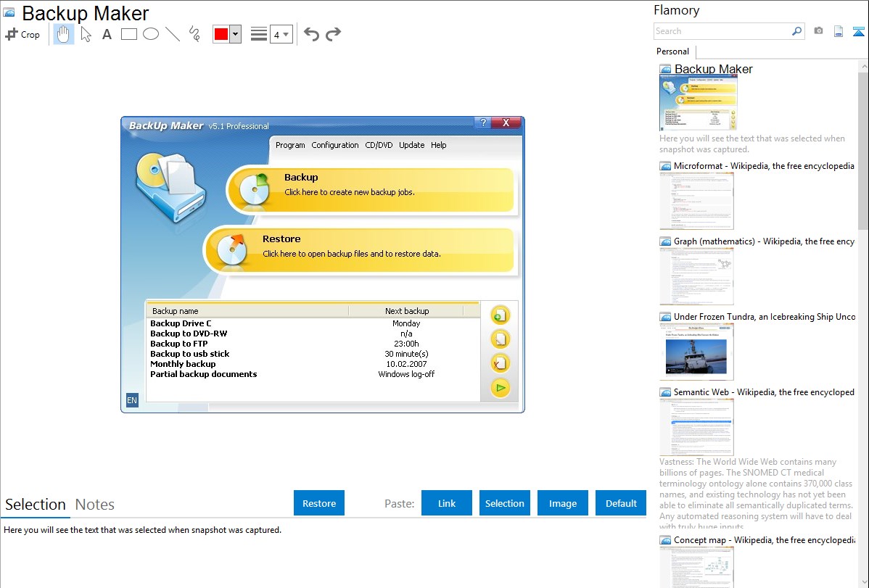Take a snapshot with camera icon

818,31
